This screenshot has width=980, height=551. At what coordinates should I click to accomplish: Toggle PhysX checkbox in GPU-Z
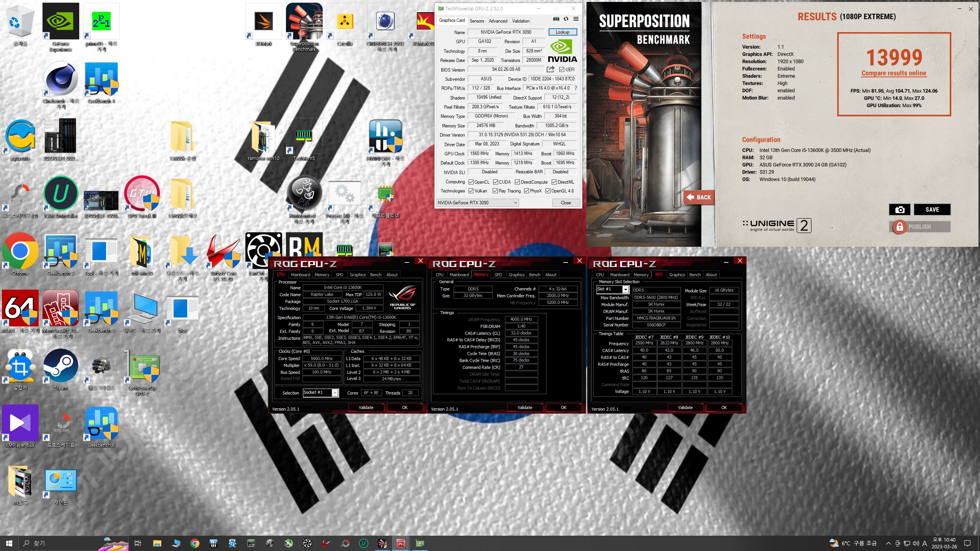[526, 191]
